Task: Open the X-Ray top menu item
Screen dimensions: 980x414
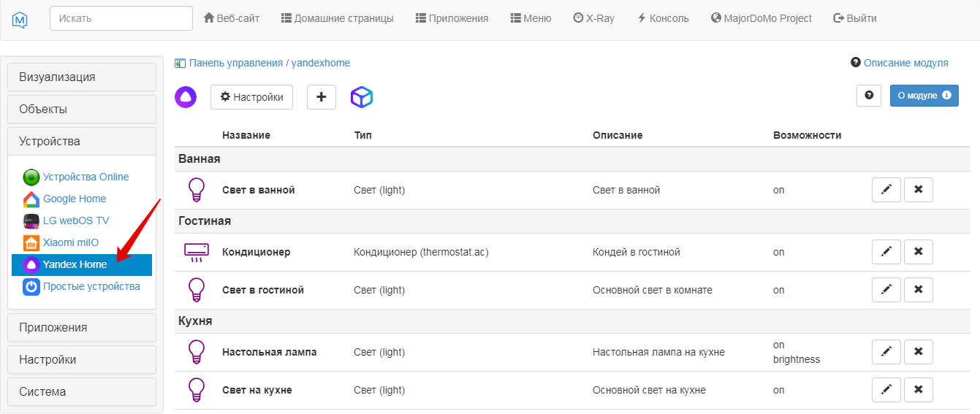Action: (593, 18)
